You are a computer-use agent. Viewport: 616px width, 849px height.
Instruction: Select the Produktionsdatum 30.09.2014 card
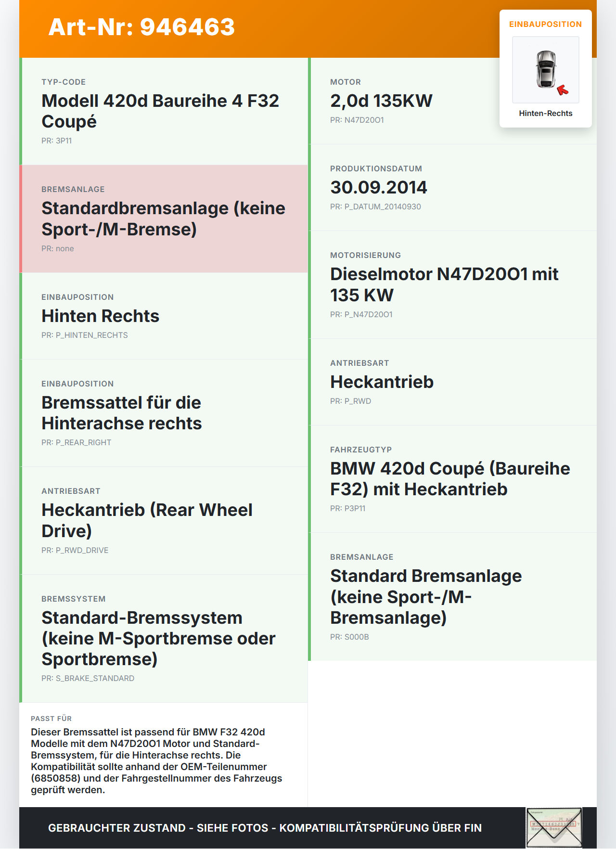coord(452,188)
